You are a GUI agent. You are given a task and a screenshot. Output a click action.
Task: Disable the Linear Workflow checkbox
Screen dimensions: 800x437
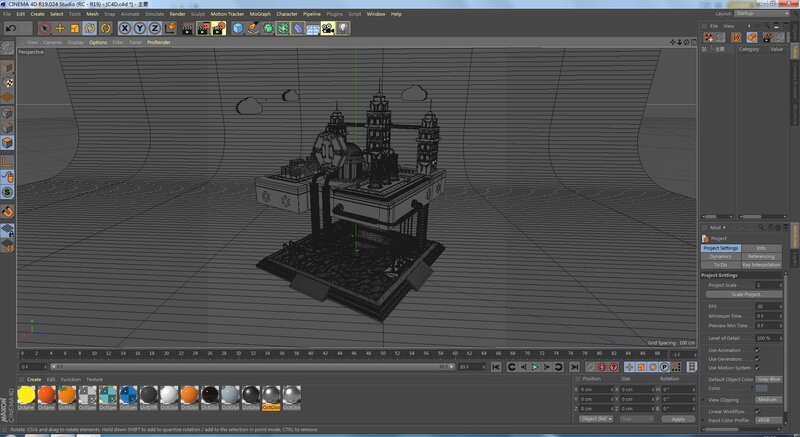757,411
